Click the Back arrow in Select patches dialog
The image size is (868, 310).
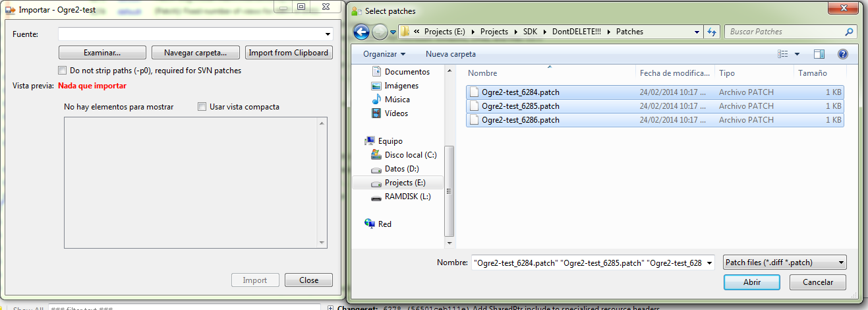click(361, 31)
